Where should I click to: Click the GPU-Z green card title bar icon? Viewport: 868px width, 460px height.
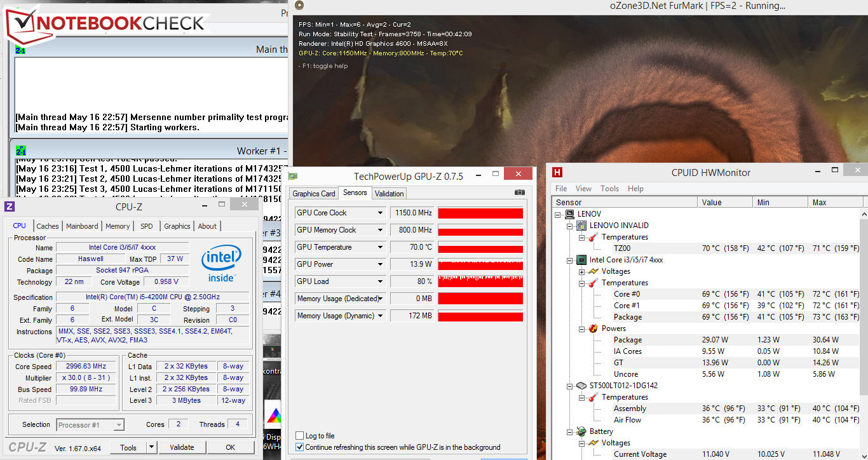tap(292, 175)
